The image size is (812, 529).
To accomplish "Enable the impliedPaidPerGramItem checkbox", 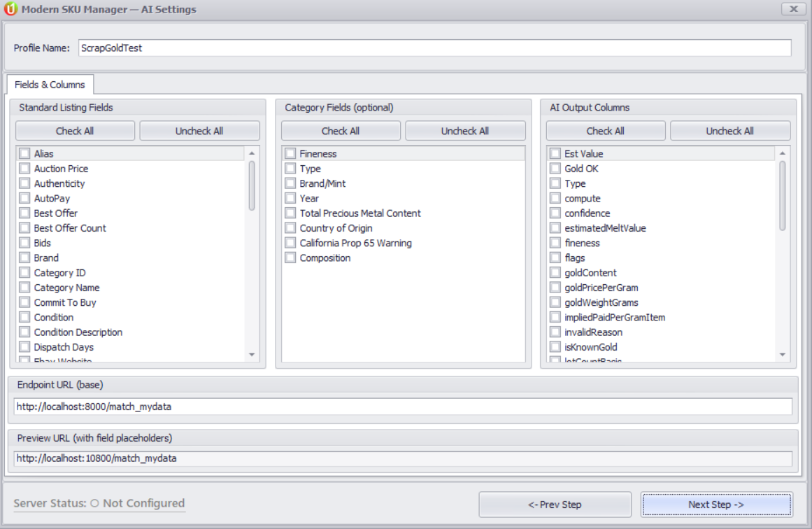I will click(x=555, y=317).
